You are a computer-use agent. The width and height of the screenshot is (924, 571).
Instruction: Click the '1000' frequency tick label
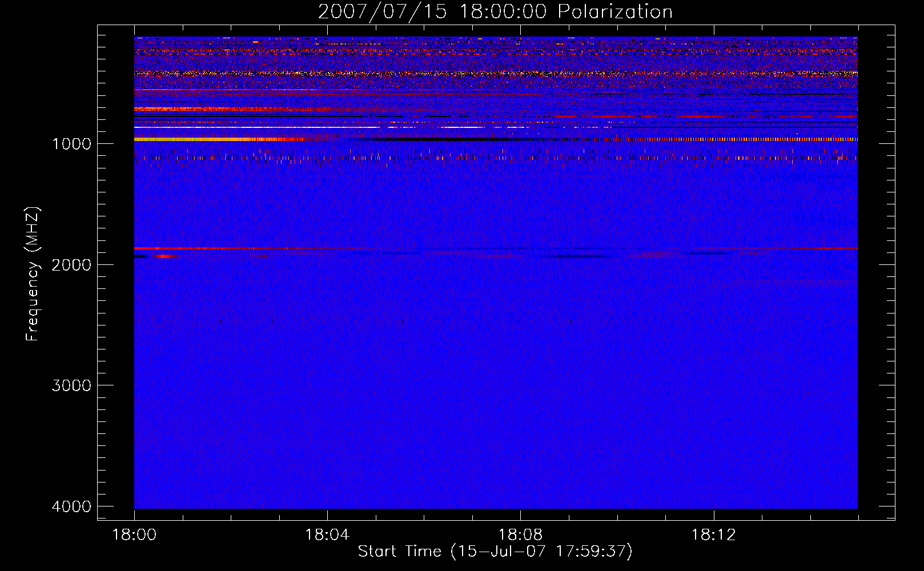[x=71, y=144]
